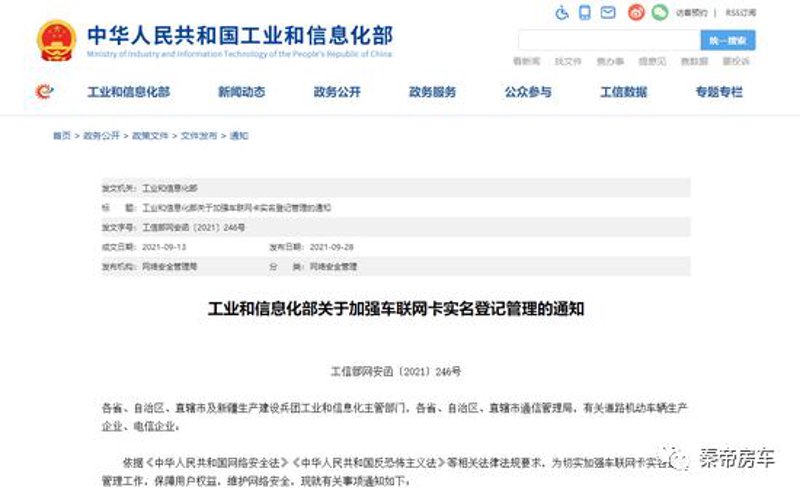Go to 政务公开 in the breadcrumb
This screenshot has width=800, height=494.
tap(101, 136)
